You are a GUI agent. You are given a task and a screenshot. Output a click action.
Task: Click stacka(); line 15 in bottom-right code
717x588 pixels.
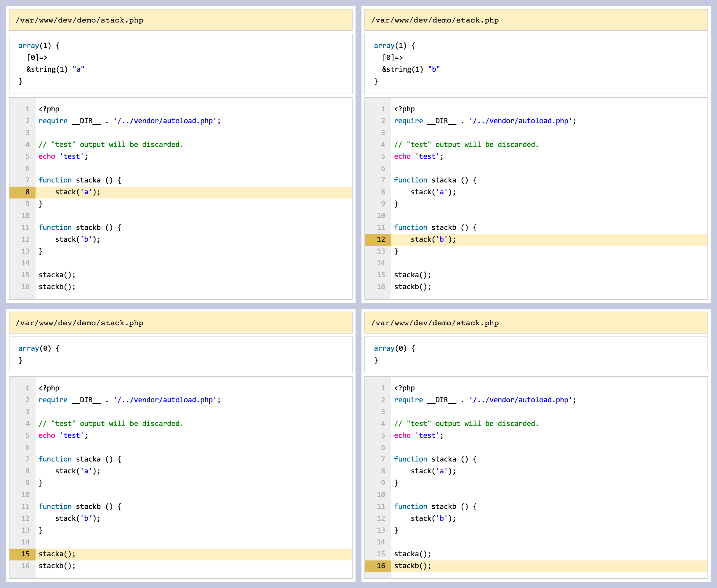pyautogui.click(x=412, y=554)
